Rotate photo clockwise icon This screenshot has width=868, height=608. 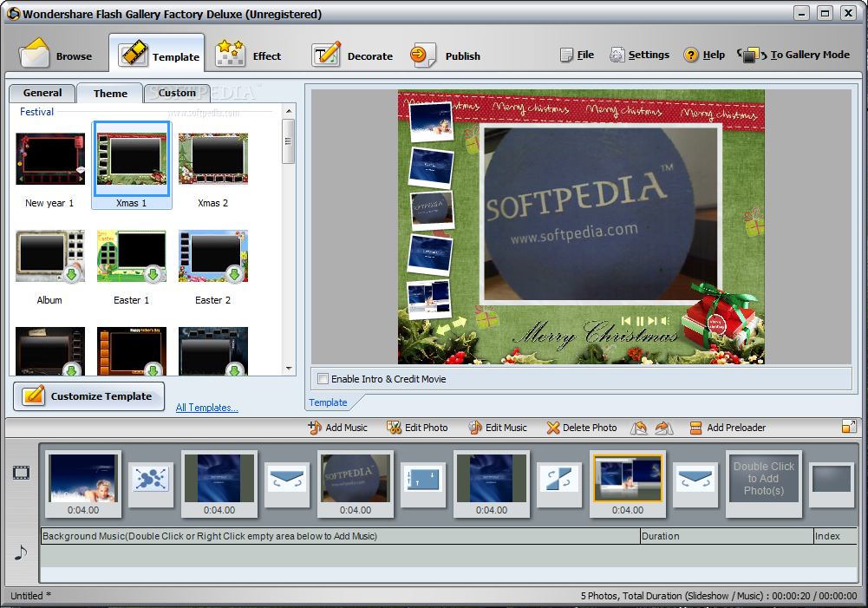(x=663, y=428)
